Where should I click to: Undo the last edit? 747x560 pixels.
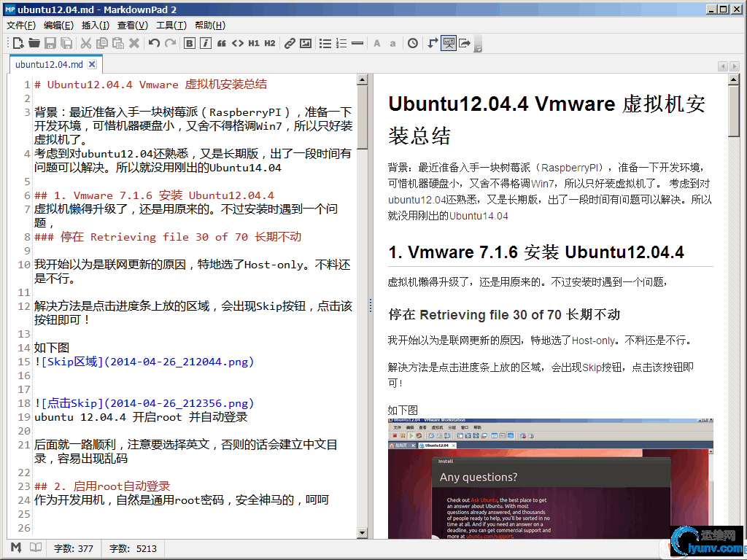point(154,43)
